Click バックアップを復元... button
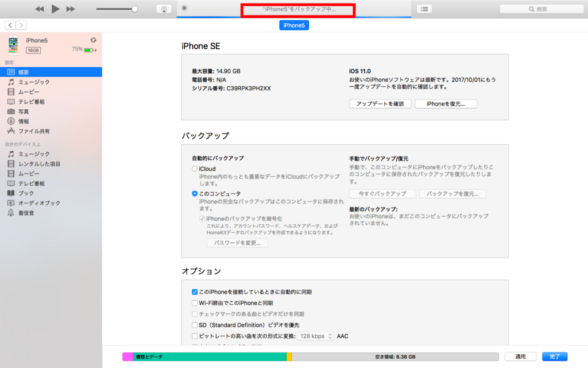The image size is (588, 368). [x=452, y=194]
